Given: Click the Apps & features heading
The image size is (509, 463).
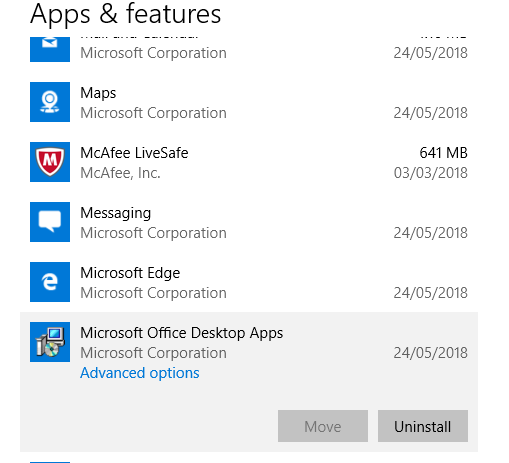Looking at the screenshot, I should click(125, 14).
